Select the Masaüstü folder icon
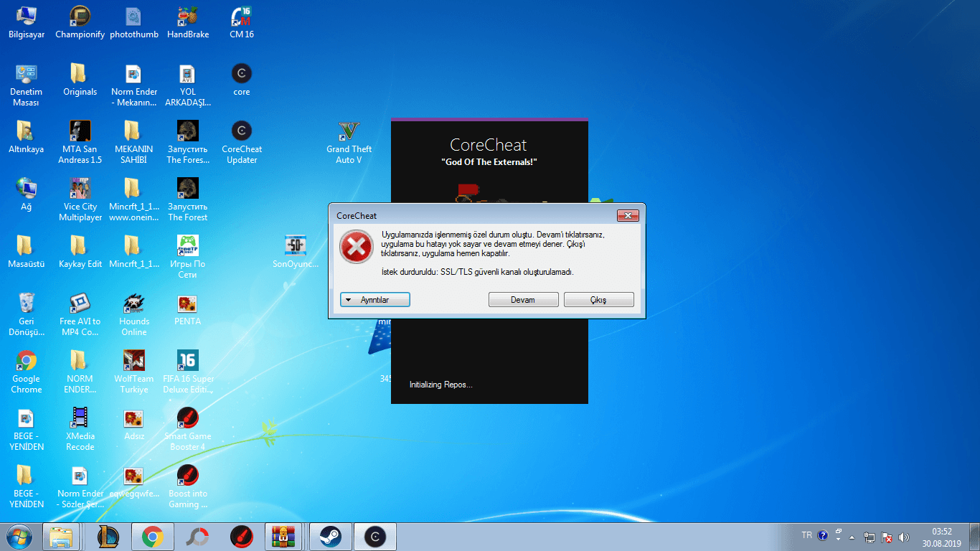Screen dimensions: 980x551 point(27,252)
